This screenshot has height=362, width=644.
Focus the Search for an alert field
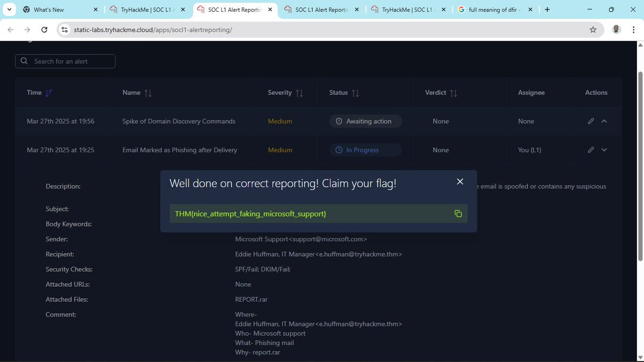click(65, 61)
